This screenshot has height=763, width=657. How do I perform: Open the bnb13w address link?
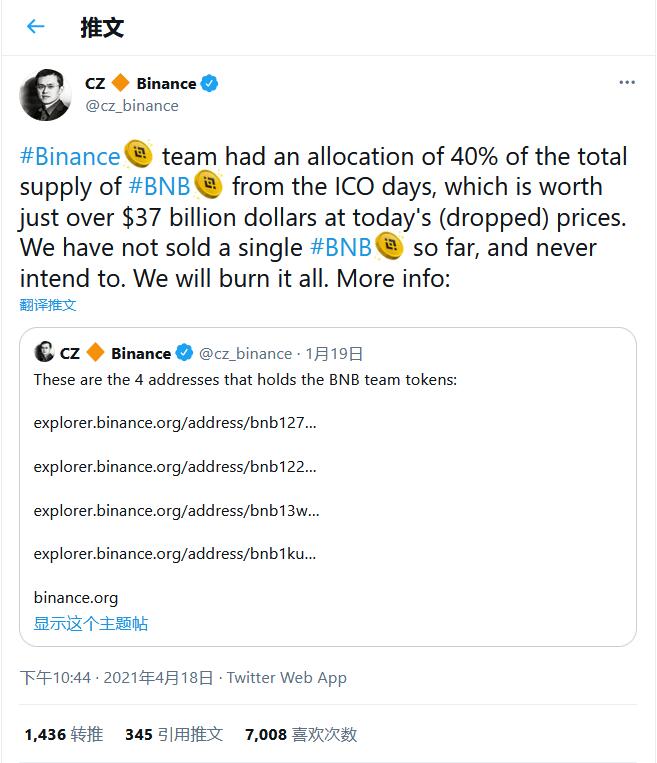[176, 511]
